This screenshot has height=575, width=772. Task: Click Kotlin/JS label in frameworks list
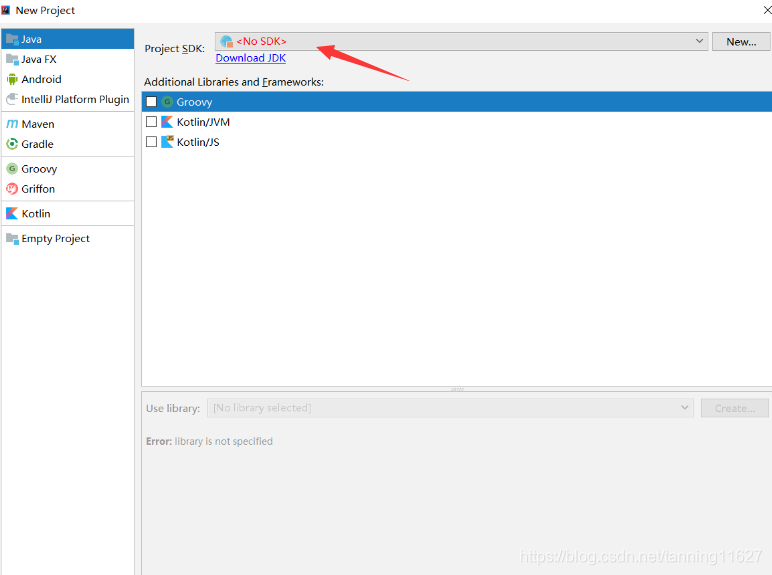pyautogui.click(x=198, y=142)
